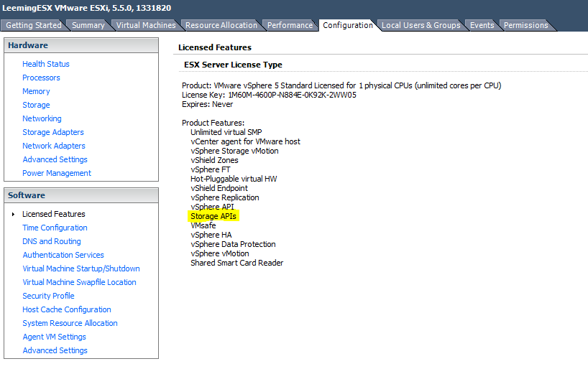The width and height of the screenshot is (588, 369).
Task: Open Local Users & Groups tab
Action: click(421, 25)
